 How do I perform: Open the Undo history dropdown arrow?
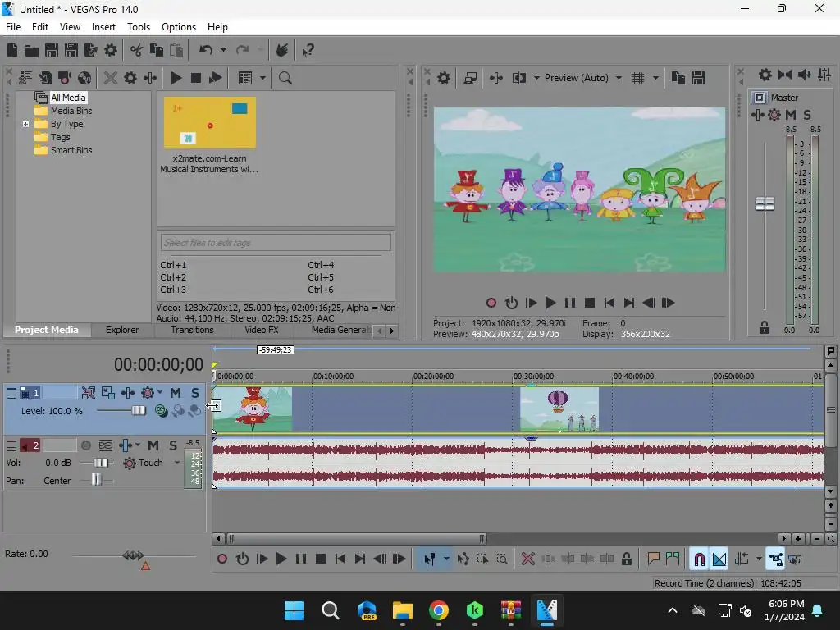(223, 50)
